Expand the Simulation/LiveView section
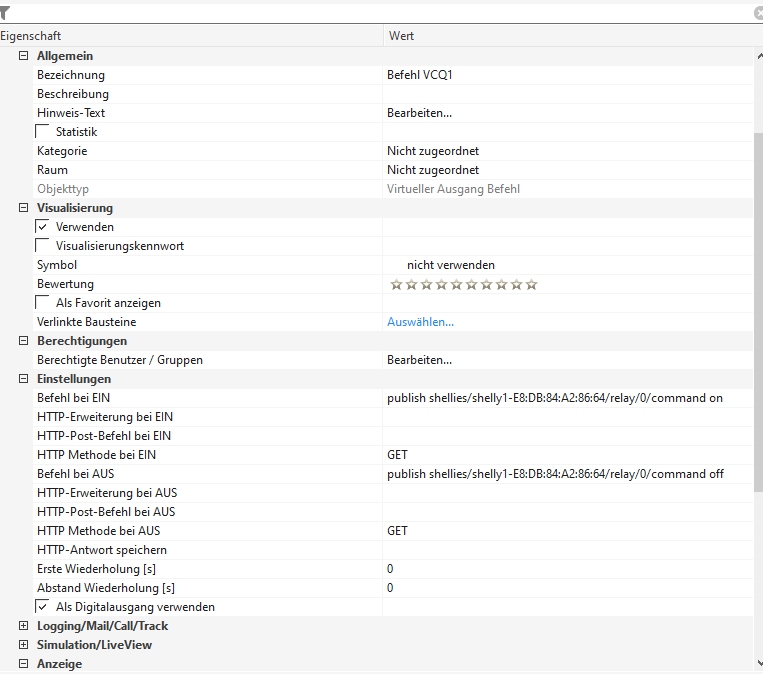 (x=23, y=645)
